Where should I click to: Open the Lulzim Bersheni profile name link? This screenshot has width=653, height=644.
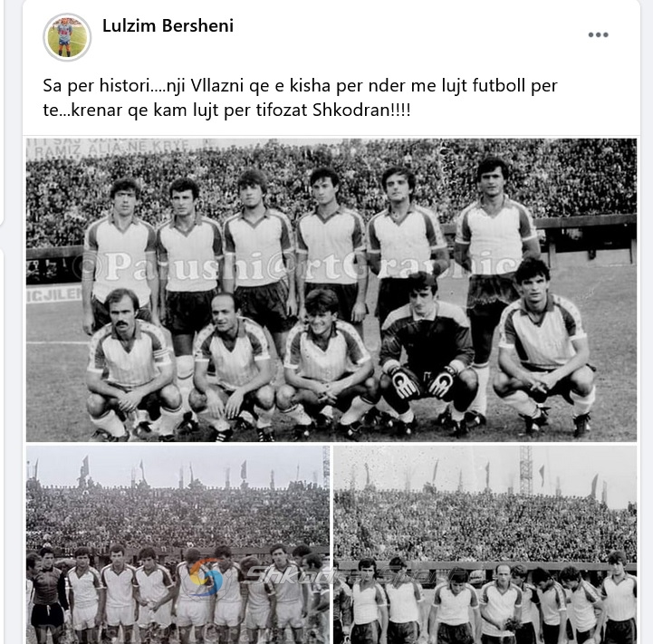(168, 26)
